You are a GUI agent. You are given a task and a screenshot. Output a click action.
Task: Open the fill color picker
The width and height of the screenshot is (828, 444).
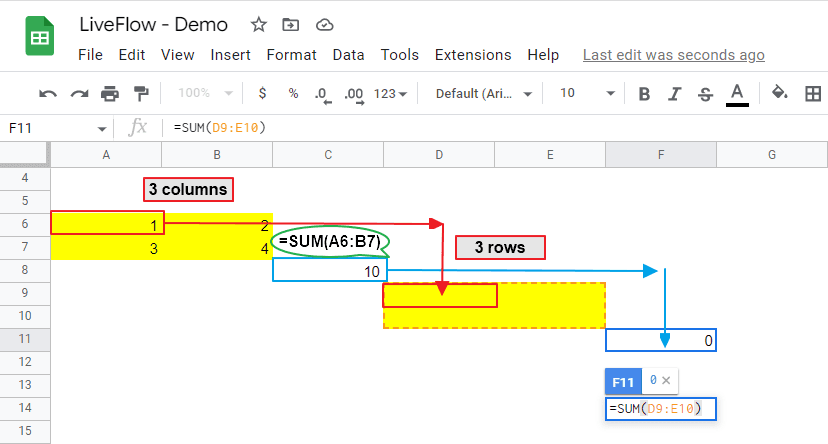779,93
